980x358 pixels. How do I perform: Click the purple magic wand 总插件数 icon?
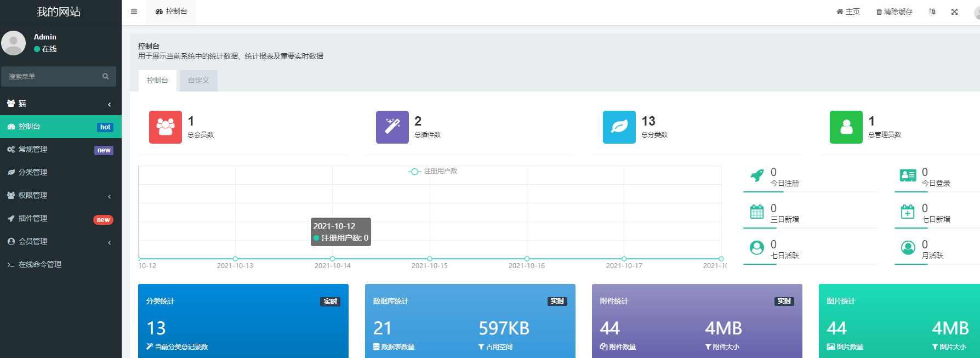pos(392,127)
